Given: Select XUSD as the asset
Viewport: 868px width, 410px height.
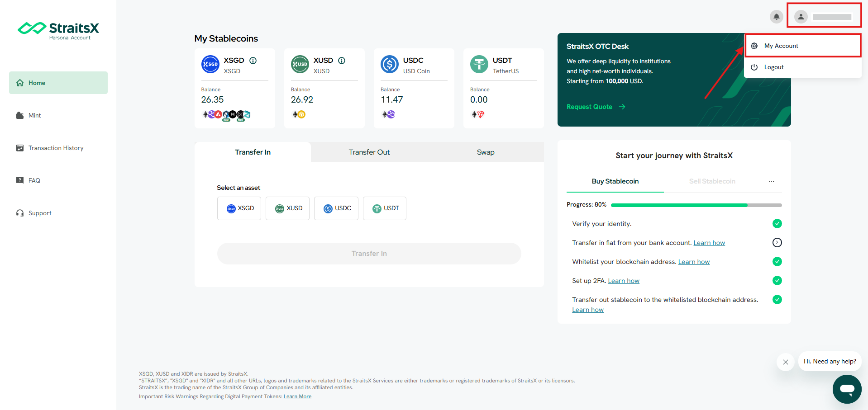Looking at the screenshot, I should coord(287,208).
